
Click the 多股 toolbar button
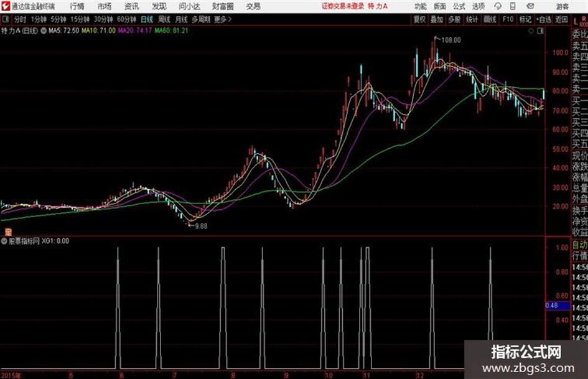(x=454, y=19)
